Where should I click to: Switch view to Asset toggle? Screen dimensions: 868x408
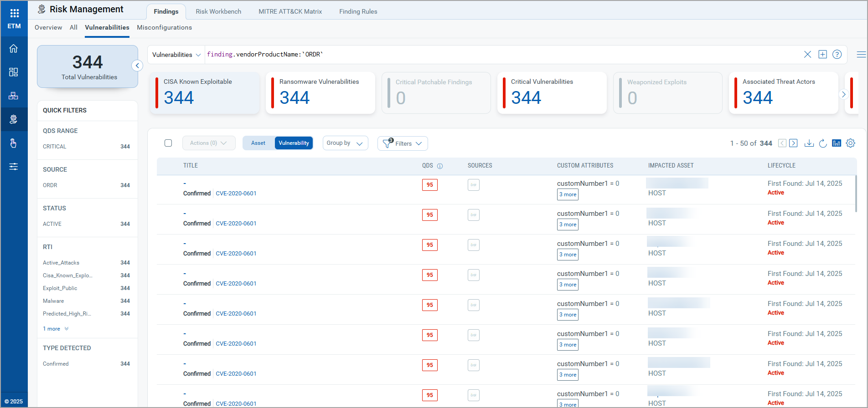[258, 143]
